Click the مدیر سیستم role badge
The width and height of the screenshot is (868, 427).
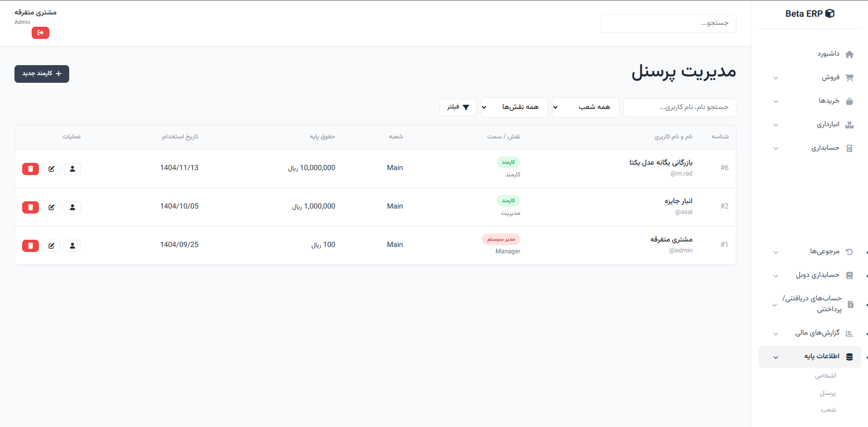501,239
